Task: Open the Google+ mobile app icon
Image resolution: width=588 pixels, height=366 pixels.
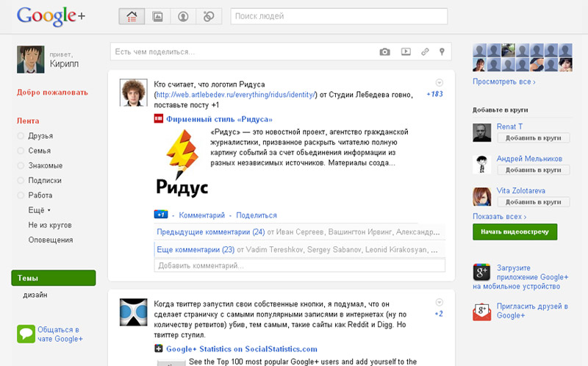Action: pyautogui.click(x=481, y=272)
